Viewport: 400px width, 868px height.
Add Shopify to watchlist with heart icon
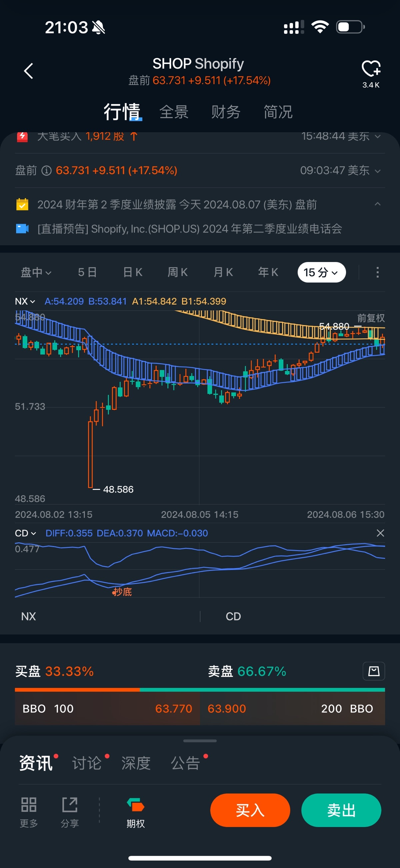(371, 69)
